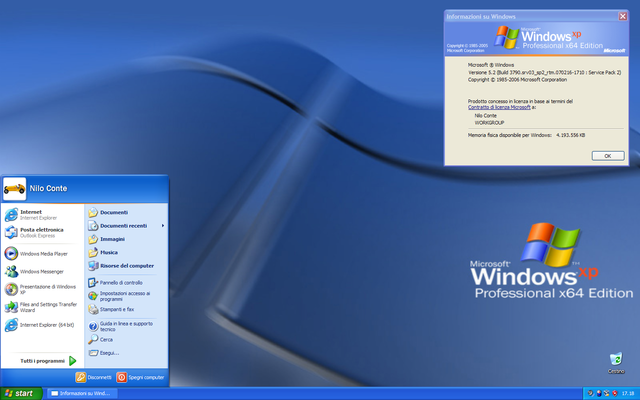This screenshot has width=640, height=400.
Task: Select the Informazioni su Windows taskbar button
Action: 82,393
